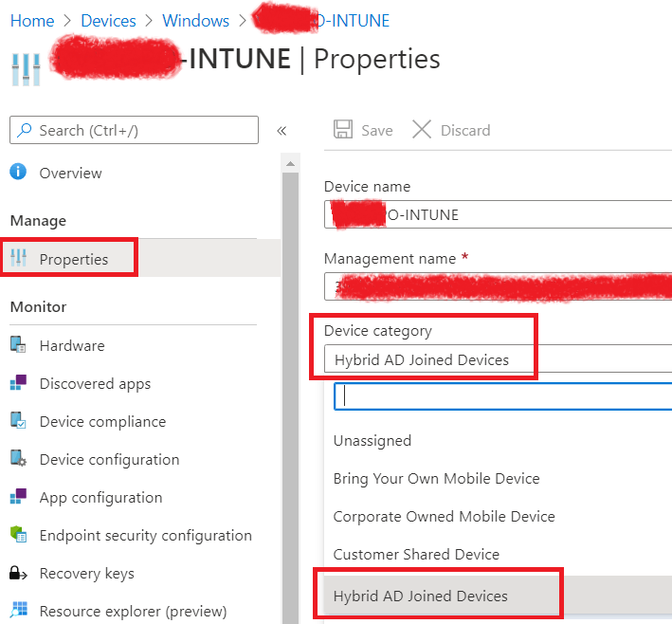This screenshot has width=672, height=624.
Task: Open Resource explorer (preview)
Action: (x=133, y=611)
